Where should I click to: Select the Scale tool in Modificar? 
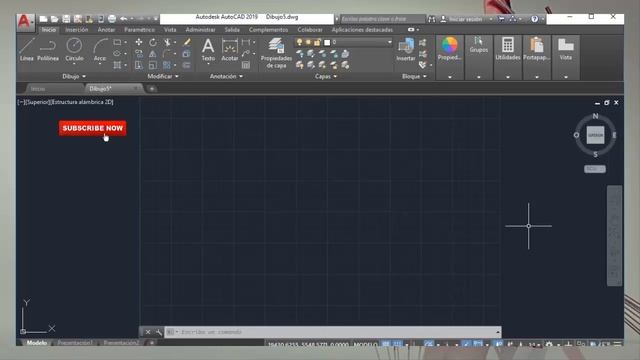153,65
